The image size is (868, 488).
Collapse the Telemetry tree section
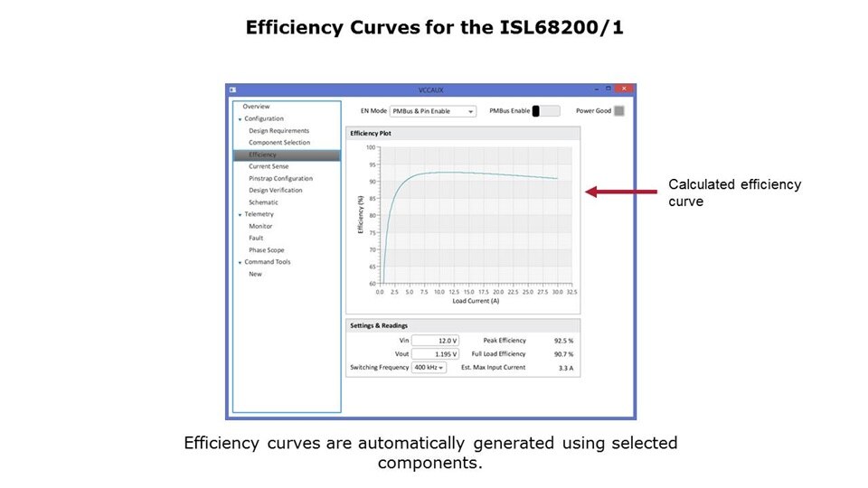[x=240, y=215]
